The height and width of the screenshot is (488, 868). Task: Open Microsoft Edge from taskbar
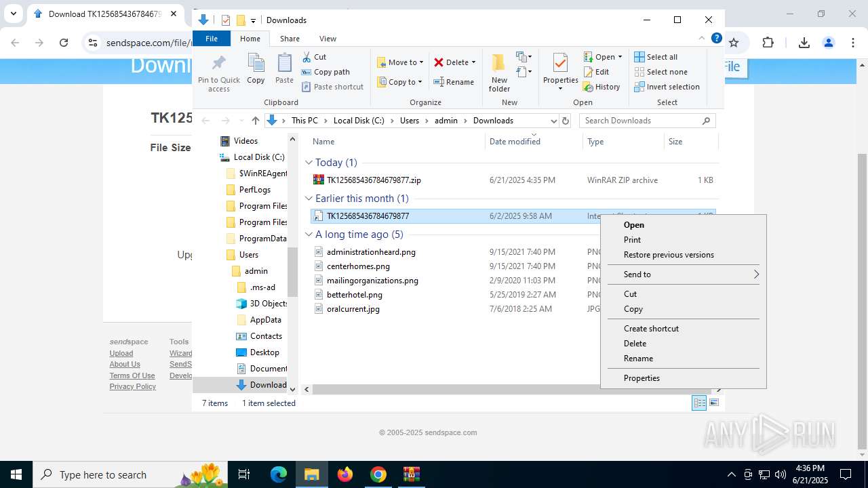point(279,474)
